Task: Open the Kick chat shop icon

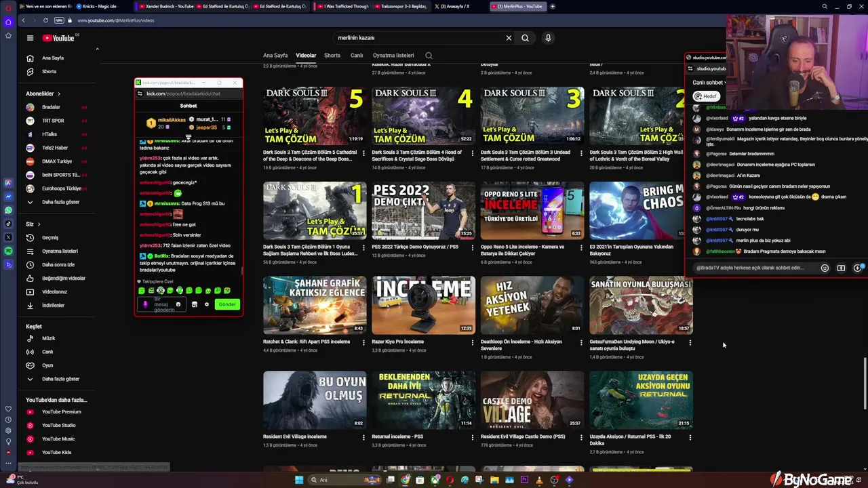Action: click(x=194, y=304)
